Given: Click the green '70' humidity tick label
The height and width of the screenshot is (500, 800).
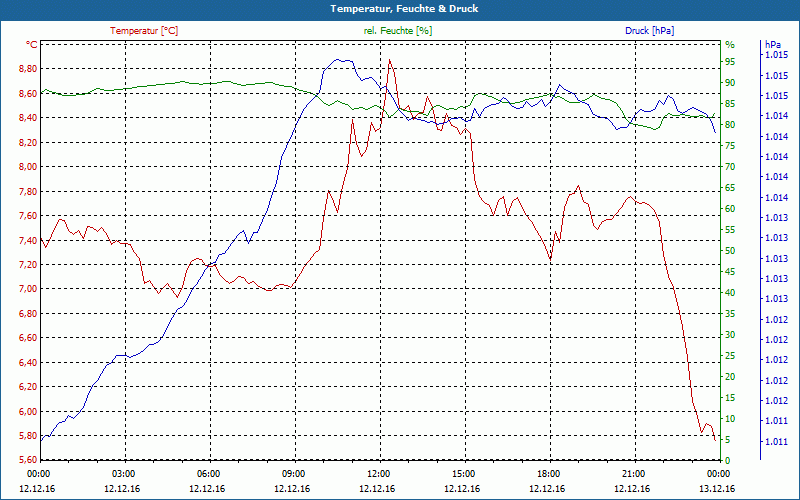Looking at the screenshot, I should (x=730, y=167).
